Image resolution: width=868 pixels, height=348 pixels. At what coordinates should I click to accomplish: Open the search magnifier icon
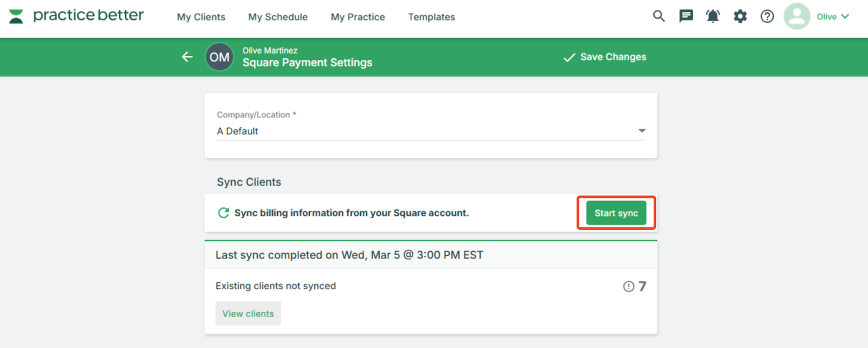[659, 16]
